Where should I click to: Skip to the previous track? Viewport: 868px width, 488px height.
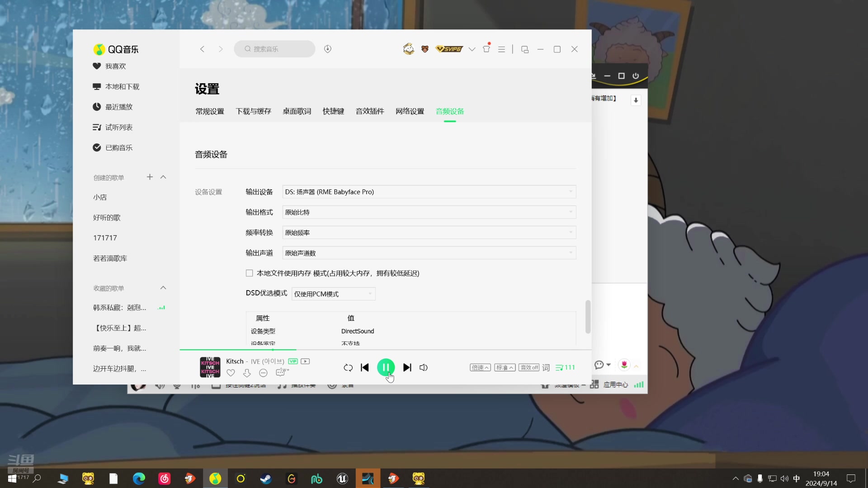(365, 367)
